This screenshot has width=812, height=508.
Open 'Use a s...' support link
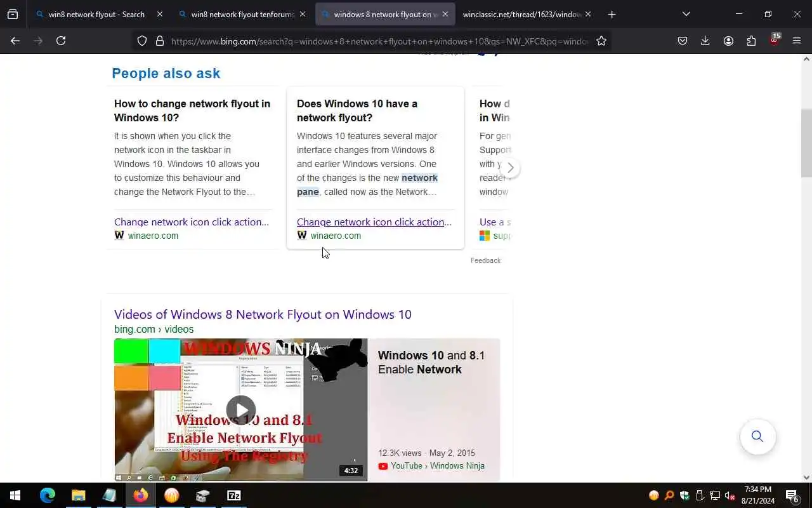coord(495,222)
